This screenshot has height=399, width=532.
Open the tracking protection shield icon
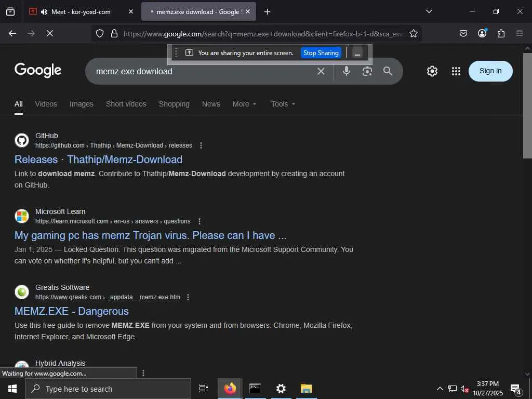[99, 33]
